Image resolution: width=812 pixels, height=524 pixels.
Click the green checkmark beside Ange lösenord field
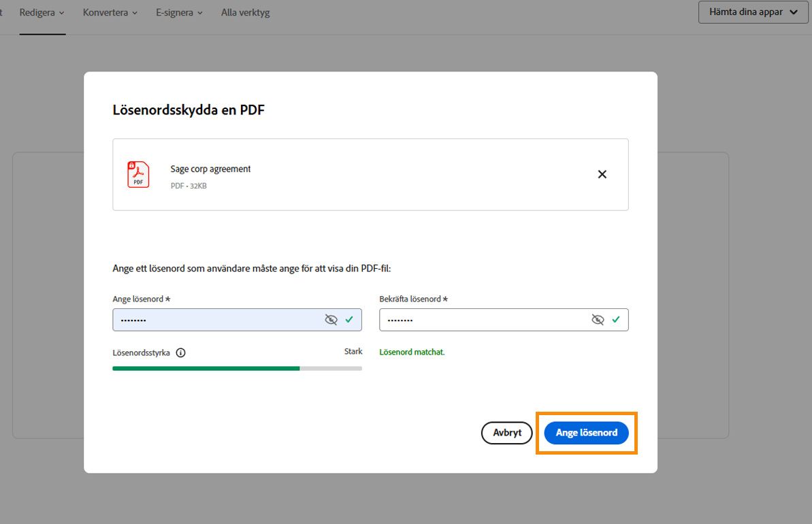tap(350, 319)
